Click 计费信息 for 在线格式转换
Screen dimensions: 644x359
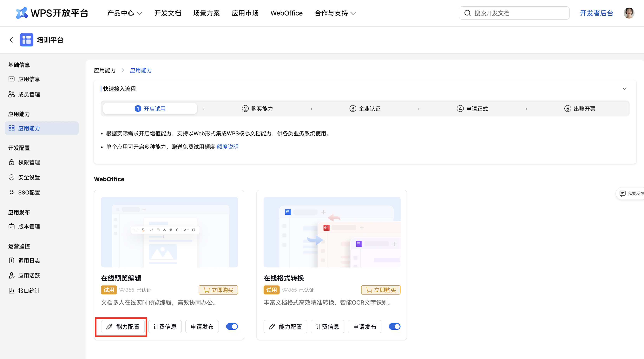pos(327,327)
